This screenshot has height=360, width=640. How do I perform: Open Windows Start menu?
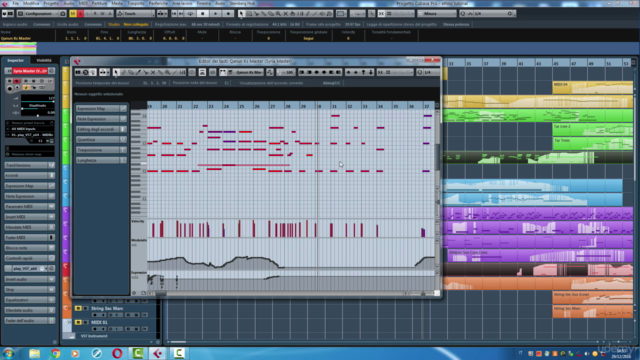tap(9, 353)
